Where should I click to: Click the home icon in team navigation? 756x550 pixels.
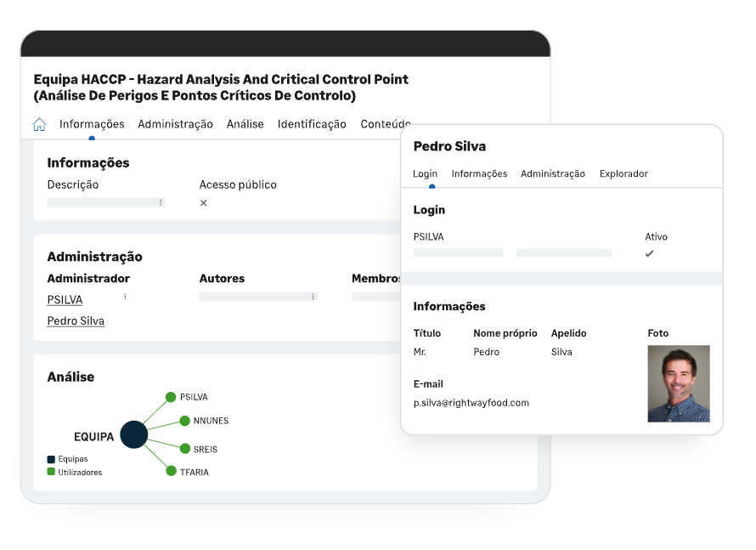[39, 125]
